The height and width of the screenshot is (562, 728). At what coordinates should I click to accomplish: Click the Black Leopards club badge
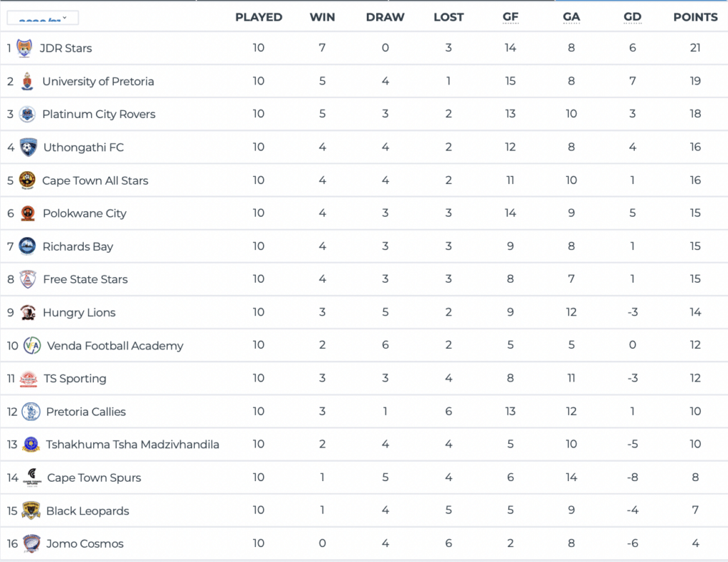(31, 511)
